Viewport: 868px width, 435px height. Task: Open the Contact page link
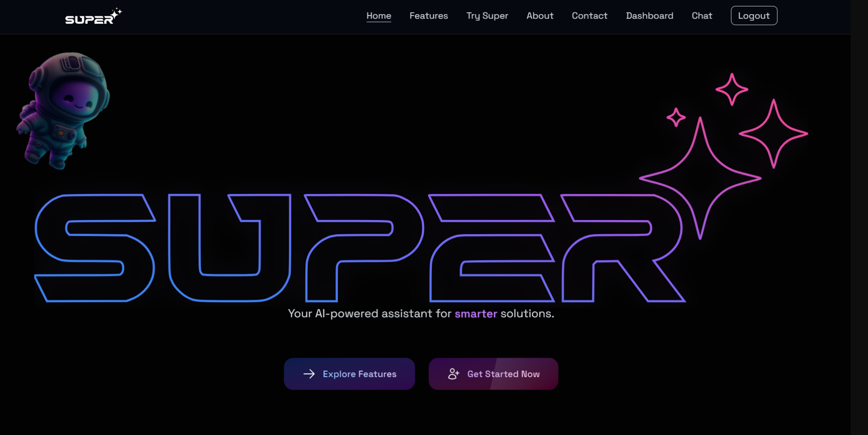point(589,16)
